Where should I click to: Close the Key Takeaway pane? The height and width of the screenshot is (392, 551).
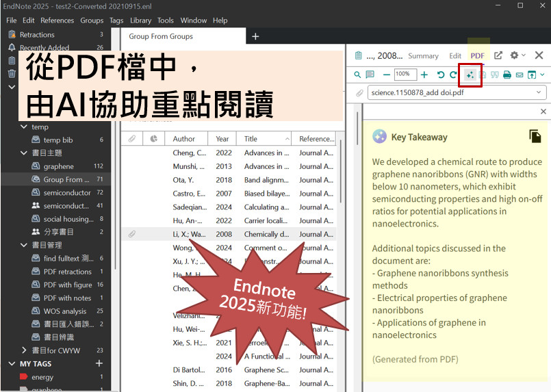[543, 112]
